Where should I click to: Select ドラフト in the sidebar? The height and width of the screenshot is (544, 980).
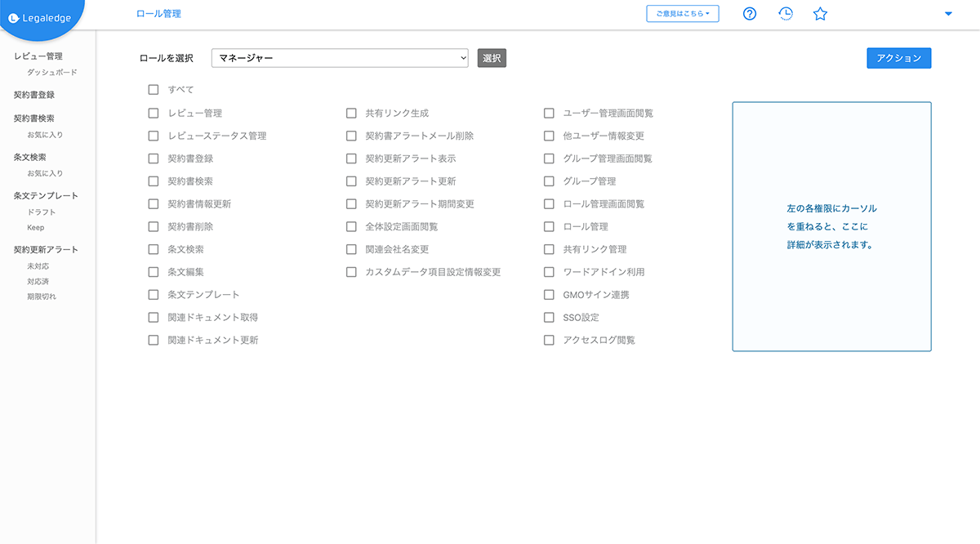pyautogui.click(x=42, y=212)
